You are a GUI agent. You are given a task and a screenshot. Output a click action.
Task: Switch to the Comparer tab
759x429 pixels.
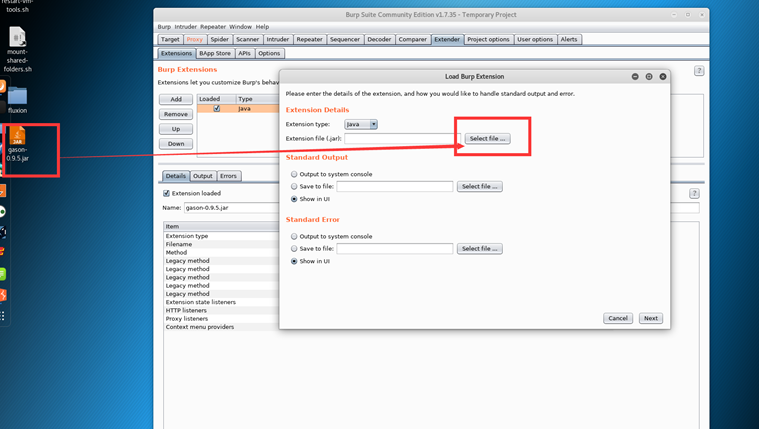point(412,39)
